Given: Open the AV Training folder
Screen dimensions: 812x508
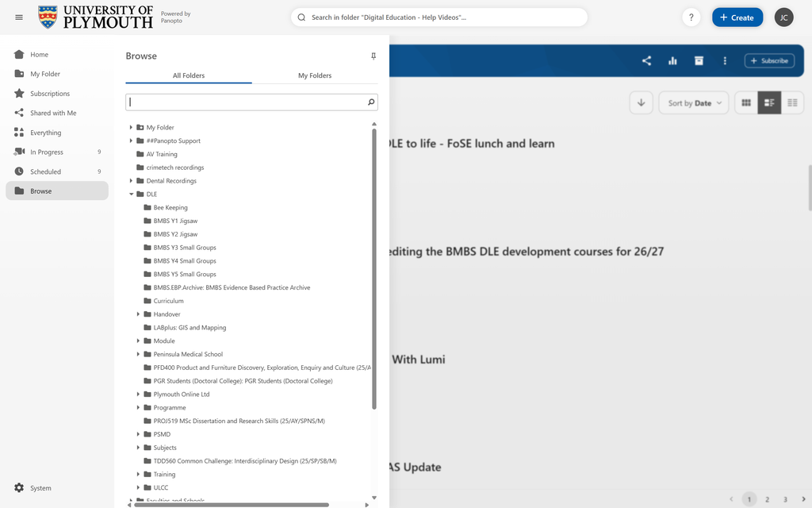Looking at the screenshot, I should (157, 154).
